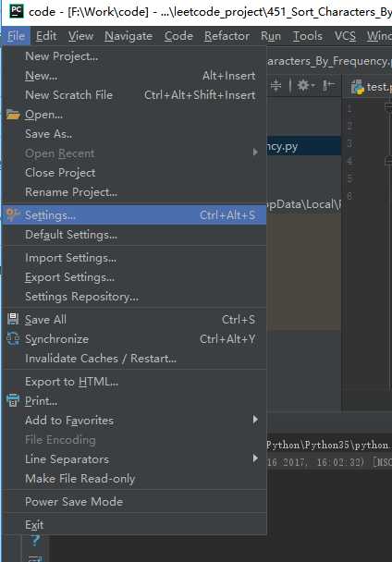Screen dimensions: 392x562
Task: Expand the Open Recent submenu arrow
Action: pos(255,153)
